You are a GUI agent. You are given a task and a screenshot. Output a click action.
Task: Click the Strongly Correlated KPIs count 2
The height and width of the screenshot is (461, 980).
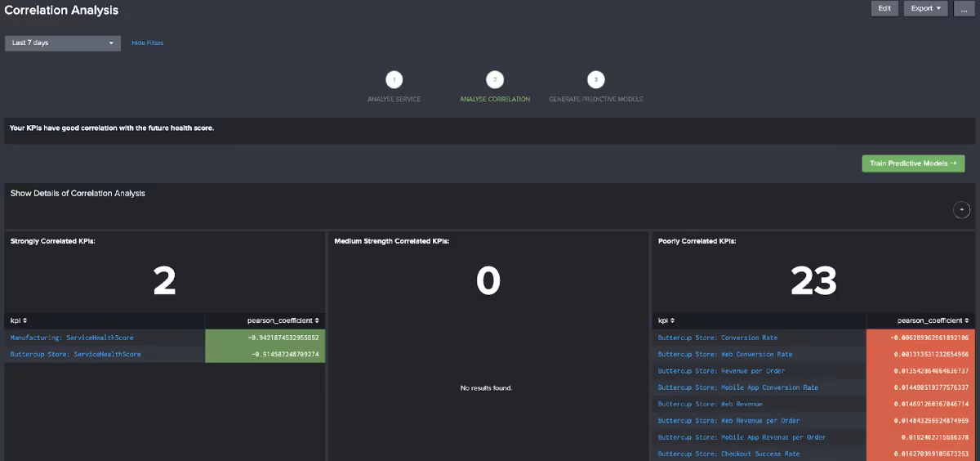(x=164, y=281)
